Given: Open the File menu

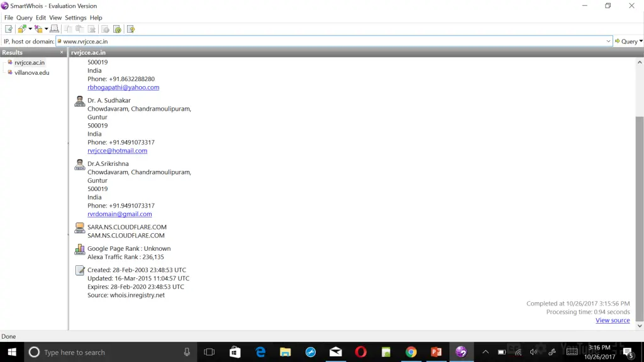Looking at the screenshot, I should pyautogui.click(x=9, y=18).
